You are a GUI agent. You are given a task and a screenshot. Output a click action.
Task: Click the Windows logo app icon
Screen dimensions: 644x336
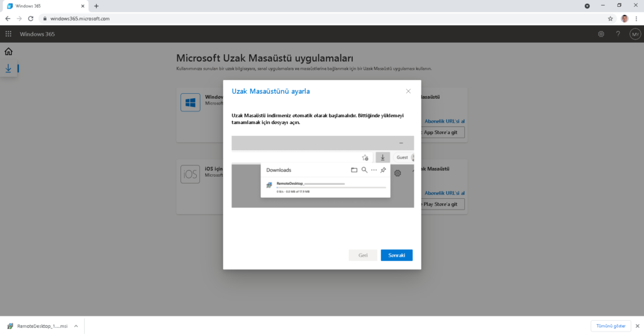190,103
